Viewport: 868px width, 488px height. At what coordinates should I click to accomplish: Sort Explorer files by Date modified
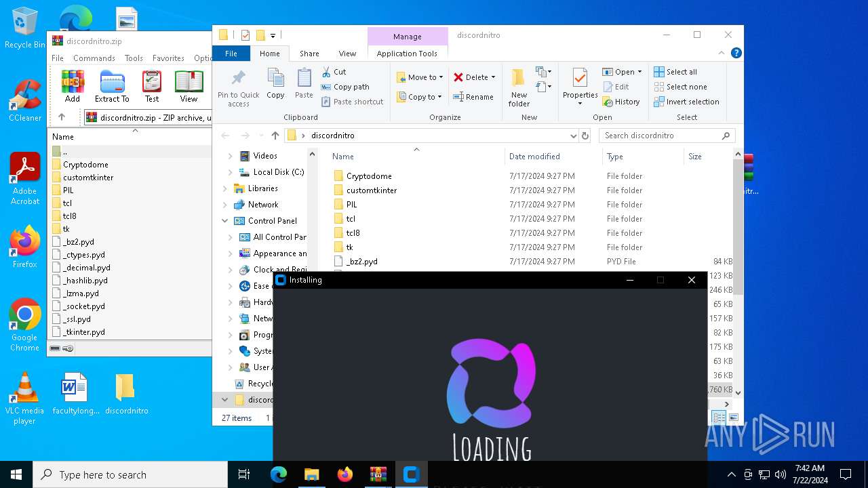pyautogui.click(x=534, y=157)
